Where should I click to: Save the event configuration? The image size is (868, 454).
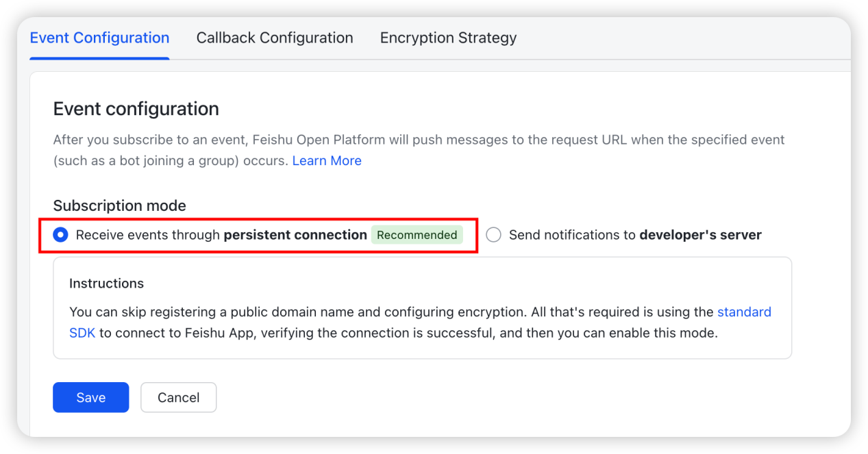(90, 397)
